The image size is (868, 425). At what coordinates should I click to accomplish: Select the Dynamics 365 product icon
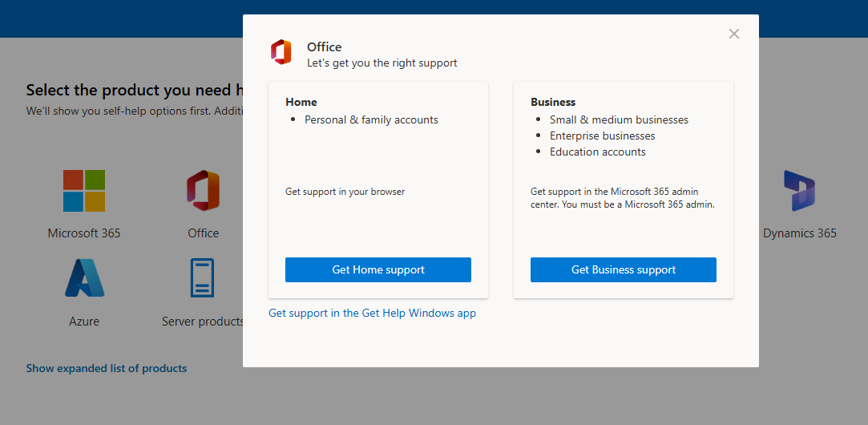tap(799, 191)
